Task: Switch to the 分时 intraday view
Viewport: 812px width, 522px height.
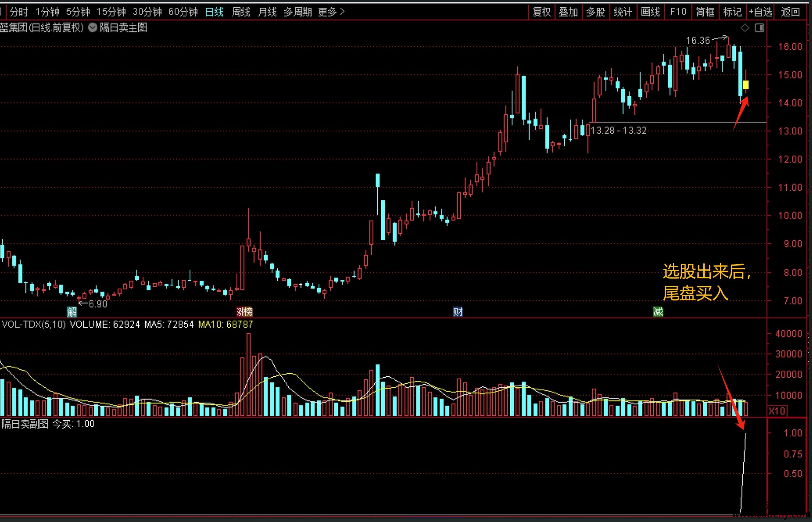Action: (x=19, y=12)
